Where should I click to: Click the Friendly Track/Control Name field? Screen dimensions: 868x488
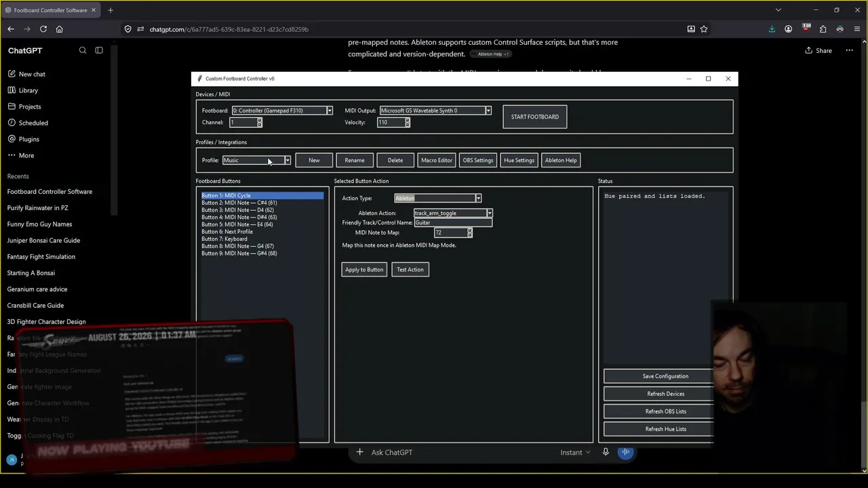[453, 222]
